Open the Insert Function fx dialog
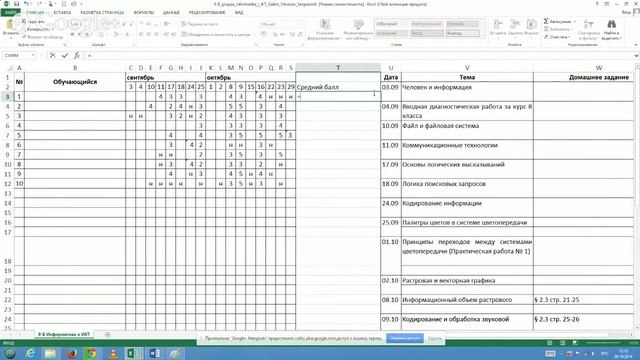640x360 pixels. point(77,56)
